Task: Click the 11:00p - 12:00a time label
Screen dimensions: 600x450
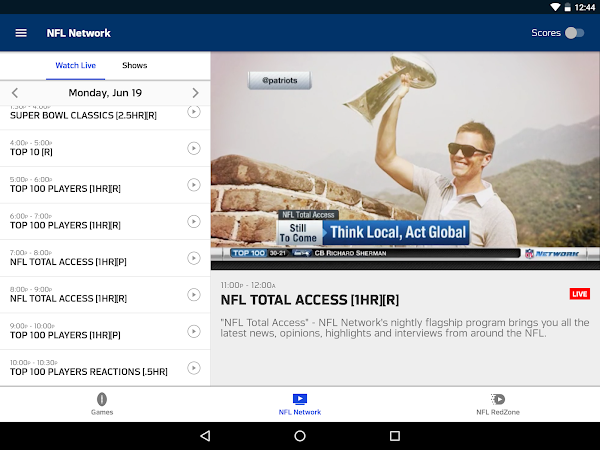Action: (248, 285)
